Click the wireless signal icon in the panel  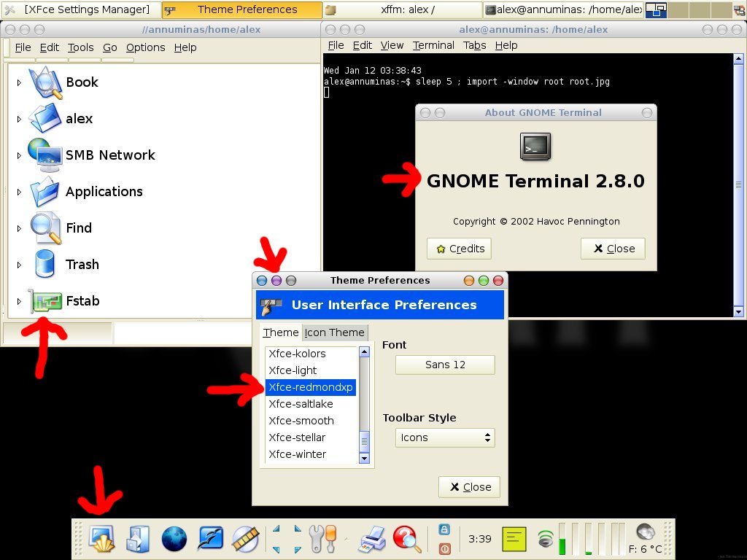546,539
